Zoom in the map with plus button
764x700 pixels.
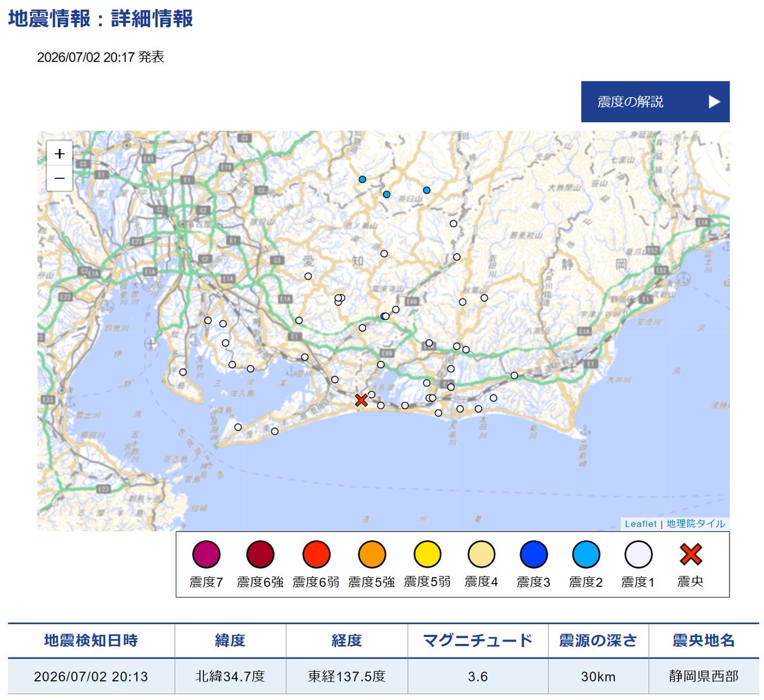59,153
